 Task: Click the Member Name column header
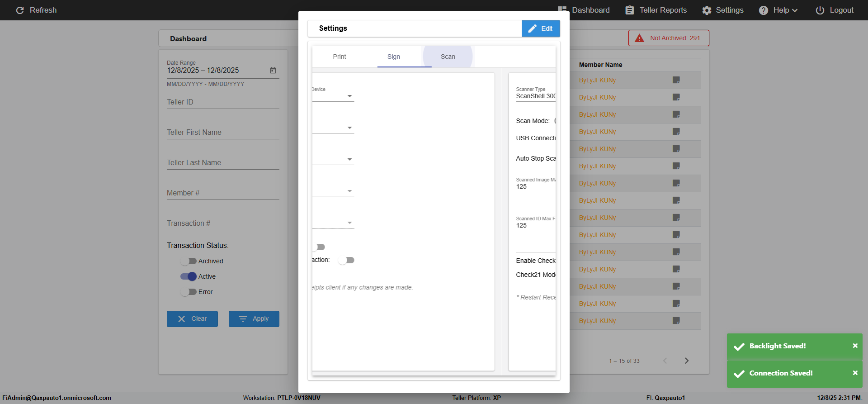point(600,65)
